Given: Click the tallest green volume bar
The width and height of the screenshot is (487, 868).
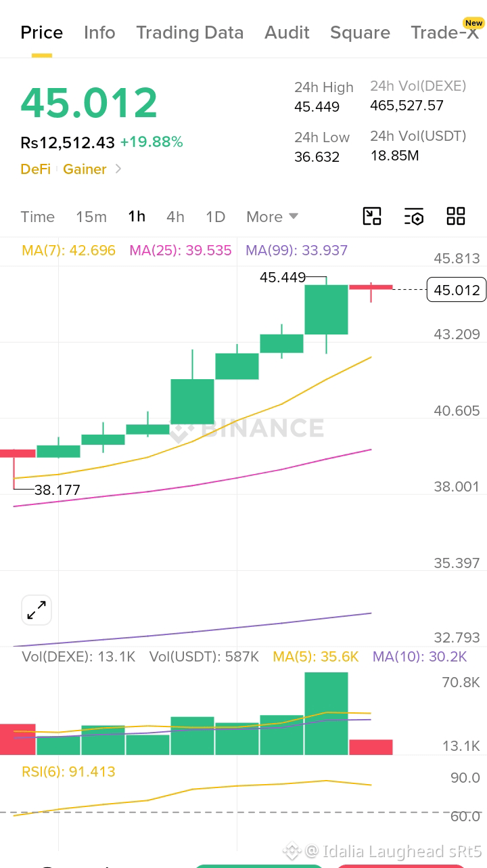Looking at the screenshot, I should pos(326,714).
